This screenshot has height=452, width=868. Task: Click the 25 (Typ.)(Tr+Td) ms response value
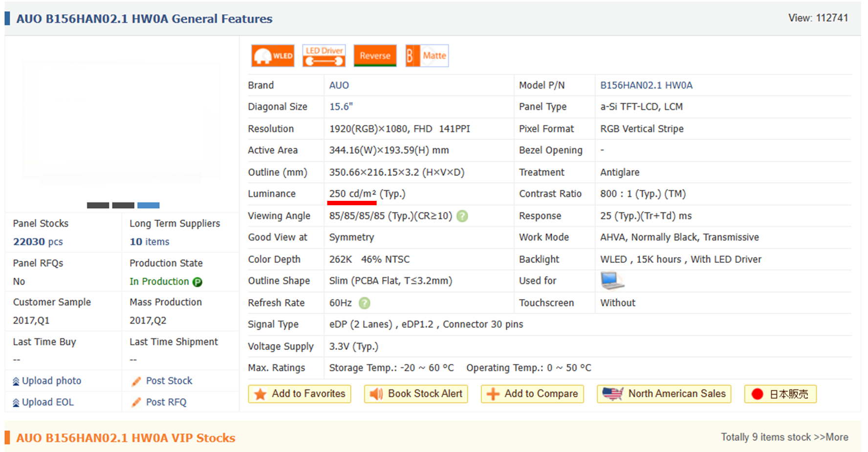[x=646, y=215]
